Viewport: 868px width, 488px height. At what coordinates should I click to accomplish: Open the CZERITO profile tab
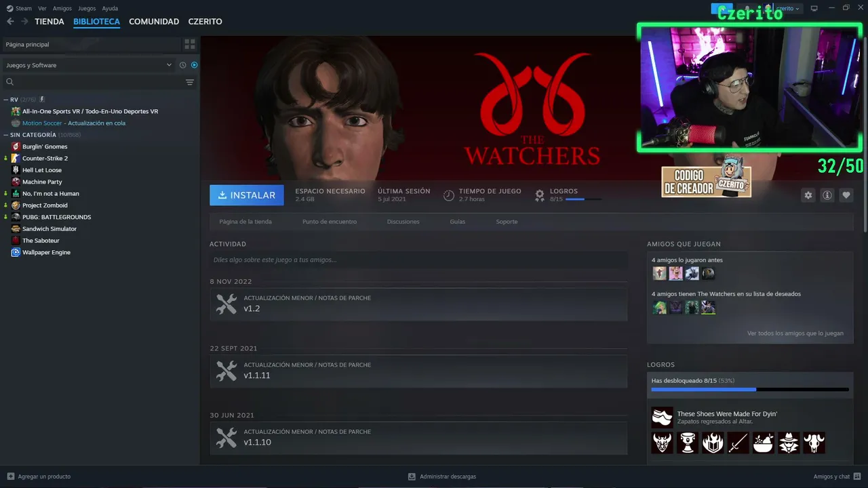tap(205, 22)
